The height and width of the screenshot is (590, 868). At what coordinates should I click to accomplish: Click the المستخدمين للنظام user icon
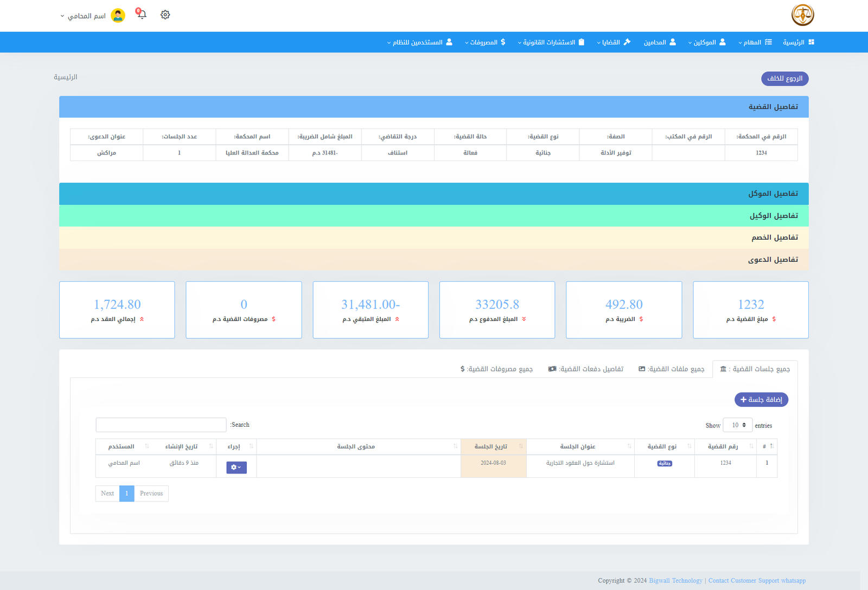point(449,42)
